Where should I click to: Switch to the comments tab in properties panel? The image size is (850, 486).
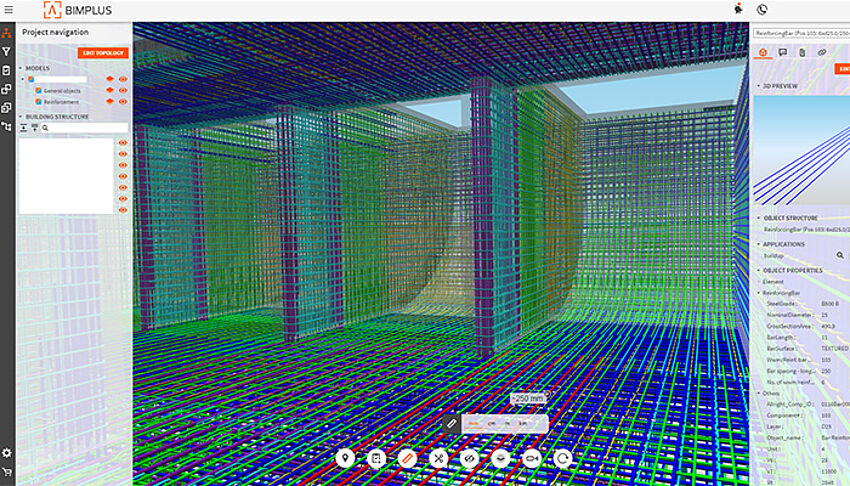pos(782,52)
